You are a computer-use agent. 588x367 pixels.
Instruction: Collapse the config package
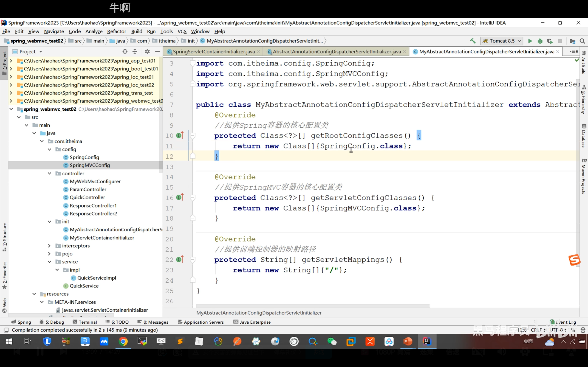[x=50, y=149]
